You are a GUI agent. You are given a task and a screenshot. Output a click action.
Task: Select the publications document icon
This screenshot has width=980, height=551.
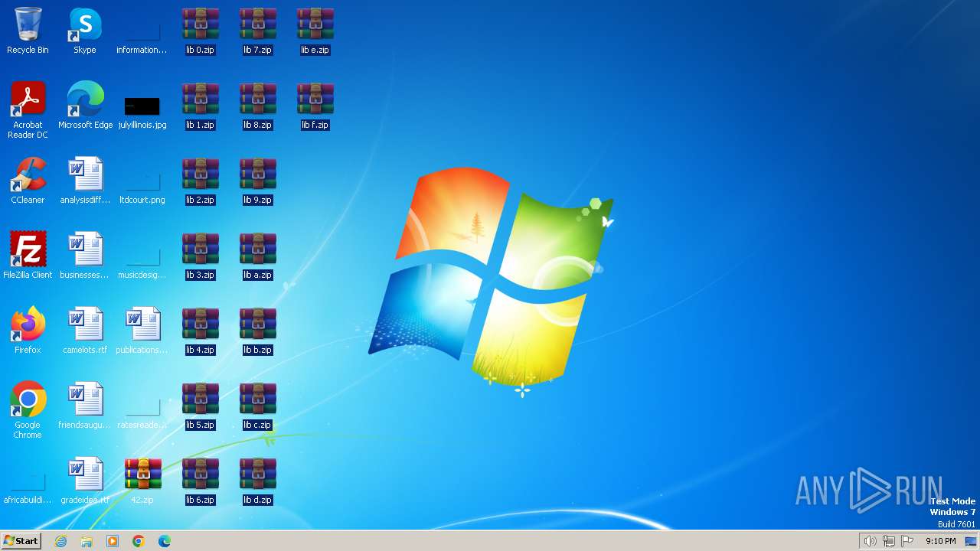[x=142, y=331]
